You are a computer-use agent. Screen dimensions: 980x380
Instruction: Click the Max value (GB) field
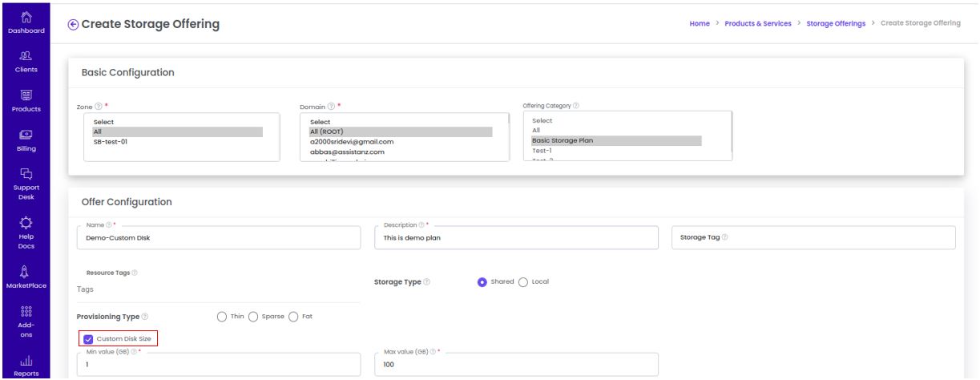[x=517, y=365]
